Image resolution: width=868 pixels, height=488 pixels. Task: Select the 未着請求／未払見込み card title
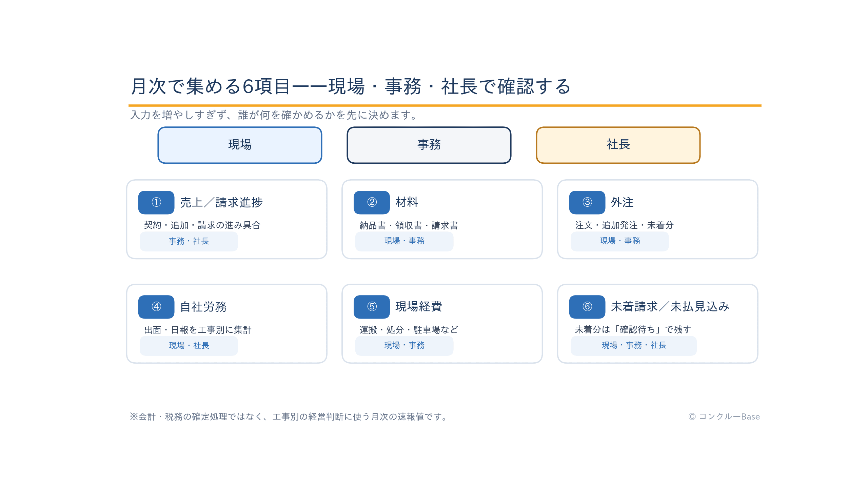click(670, 307)
